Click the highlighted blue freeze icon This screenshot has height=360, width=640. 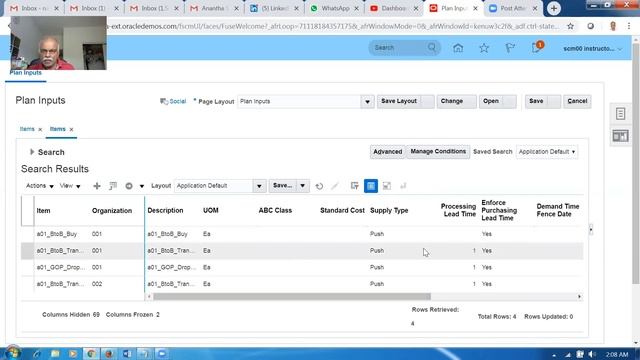(371, 186)
